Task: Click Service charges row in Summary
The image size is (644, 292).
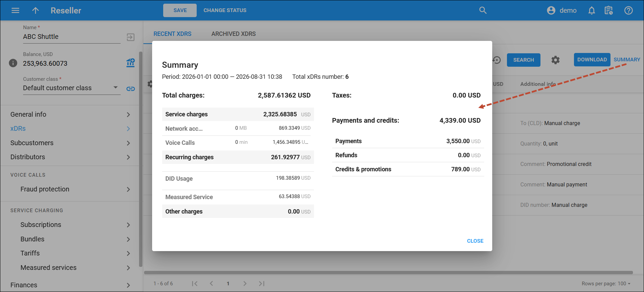Action: (x=238, y=114)
